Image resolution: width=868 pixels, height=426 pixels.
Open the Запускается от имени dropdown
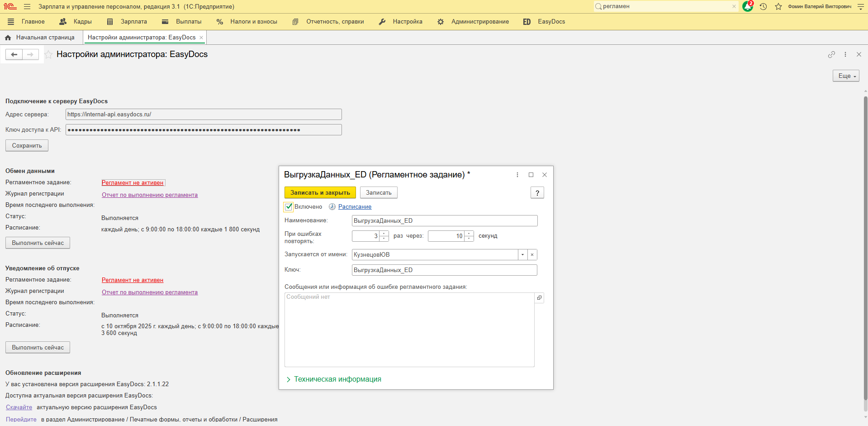(x=522, y=255)
